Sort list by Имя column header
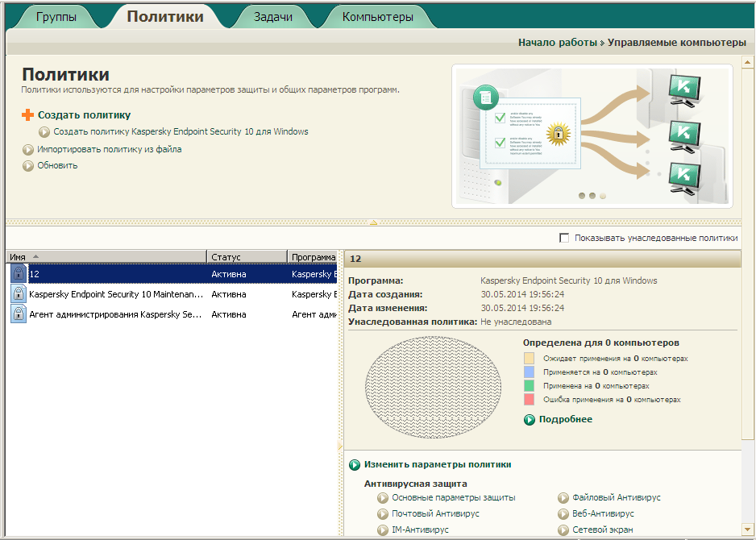Image resolution: width=756 pixels, height=540 pixels. (106, 257)
